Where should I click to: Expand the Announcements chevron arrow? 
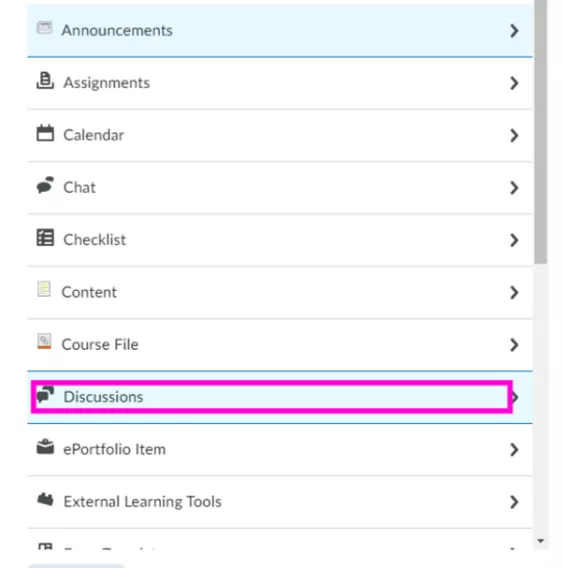coord(514,31)
